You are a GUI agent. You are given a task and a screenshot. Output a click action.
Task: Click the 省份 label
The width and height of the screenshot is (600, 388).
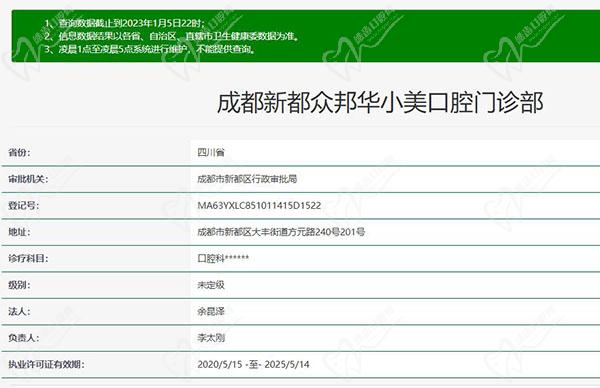click(x=19, y=152)
